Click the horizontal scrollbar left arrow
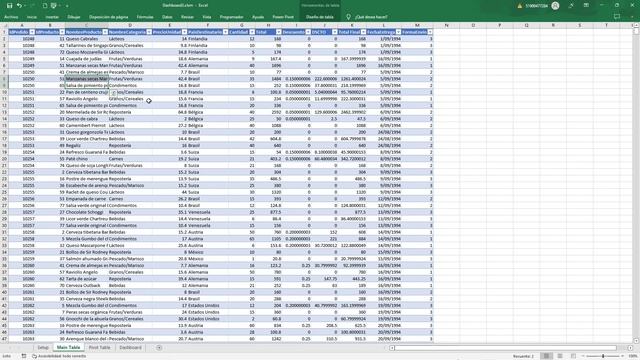This screenshot has width=640, height=360. pyautogui.click(x=392, y=348)
